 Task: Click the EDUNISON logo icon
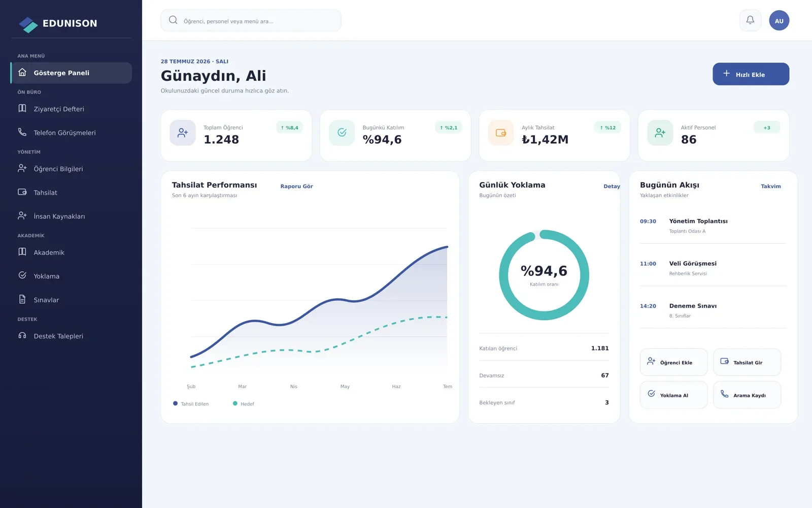pyautogui.click(x=28, y=24)
